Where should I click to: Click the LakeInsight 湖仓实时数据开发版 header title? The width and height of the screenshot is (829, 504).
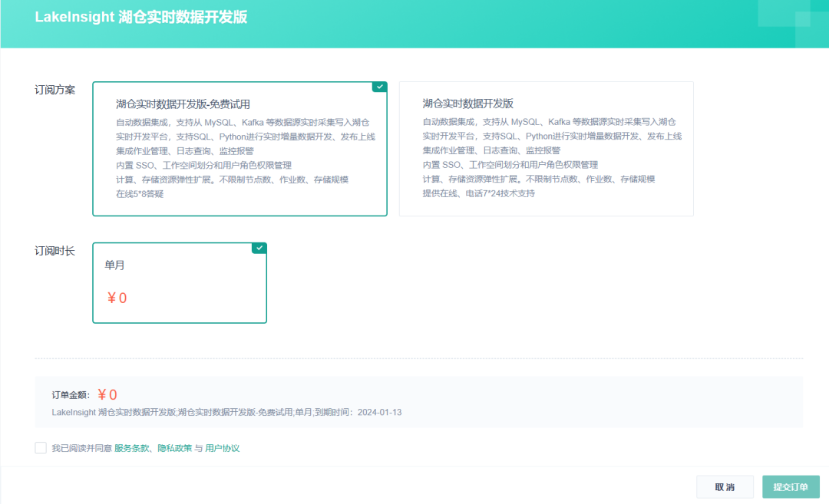coord(141,17)
